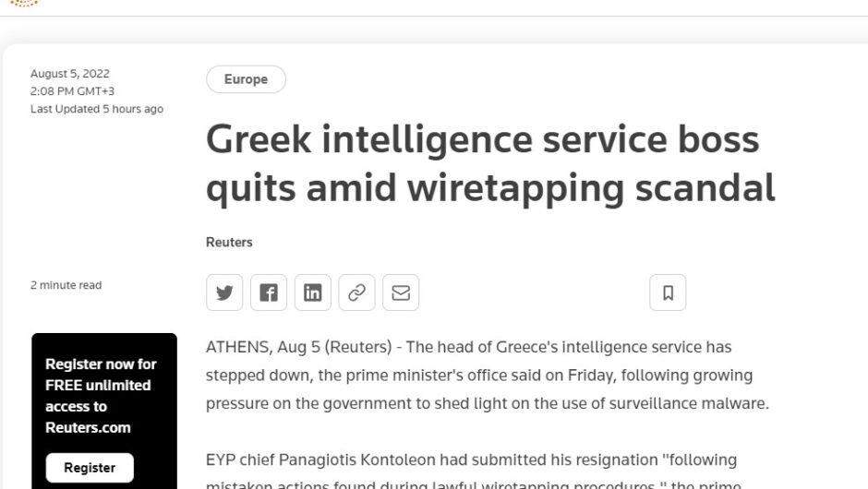Share the article by email envelope icon

tap(401, 292)
